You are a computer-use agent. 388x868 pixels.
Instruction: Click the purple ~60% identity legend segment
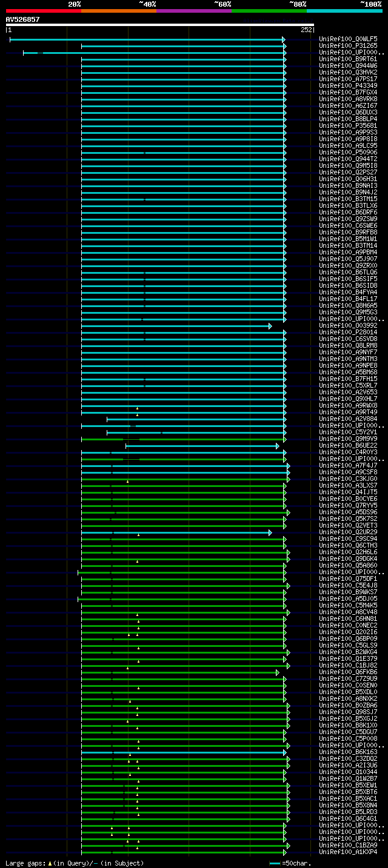click(x=194, y=11)
